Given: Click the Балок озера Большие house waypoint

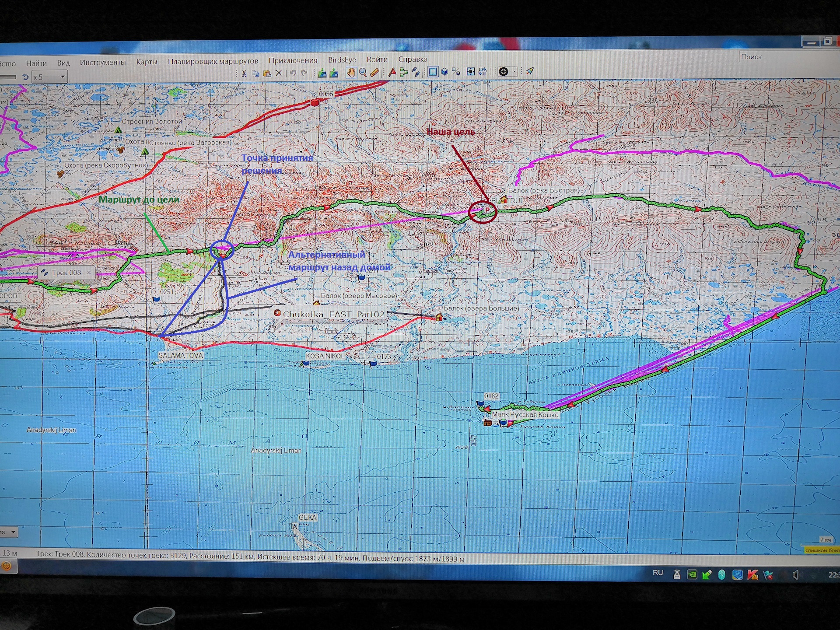Looking at the screenshot, I should 439,317.
